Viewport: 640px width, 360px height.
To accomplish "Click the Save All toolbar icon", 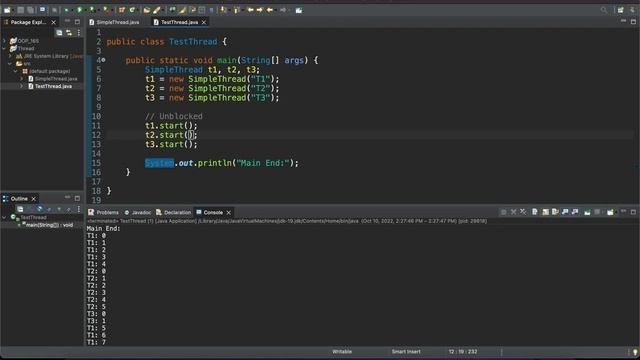I will pos(31,10).
